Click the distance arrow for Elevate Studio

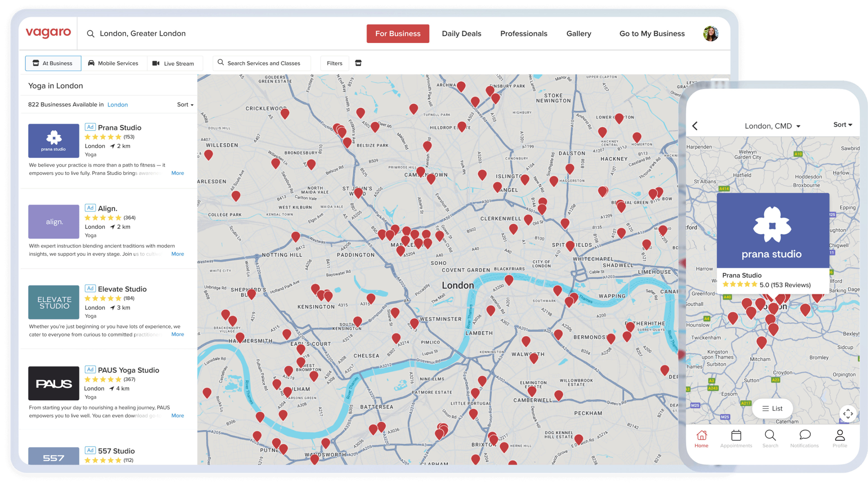pos(113,307)
